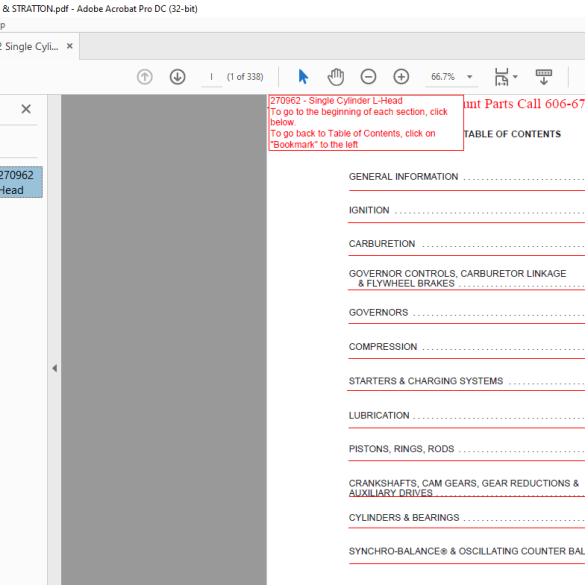This screenshot has height=585, width=585.
Task: Click the red 270962 Single Cylinder L-Head note
Action: click(366, 123)
